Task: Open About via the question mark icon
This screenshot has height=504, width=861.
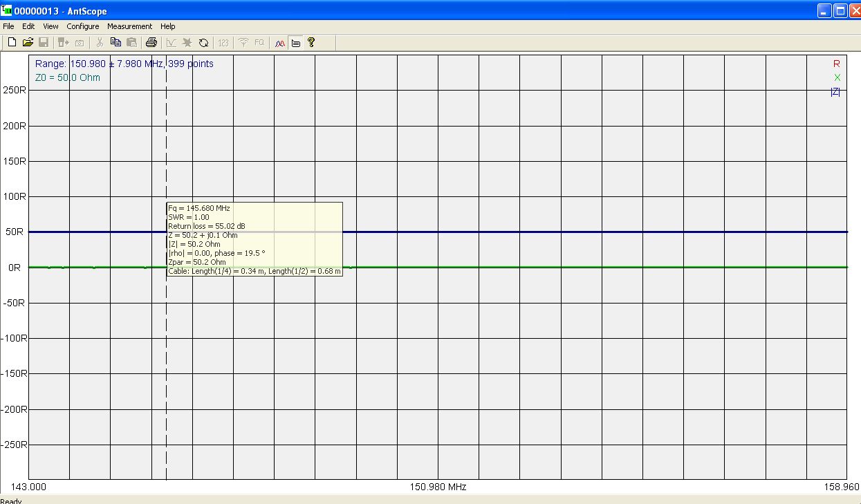Action: [311, 42]
